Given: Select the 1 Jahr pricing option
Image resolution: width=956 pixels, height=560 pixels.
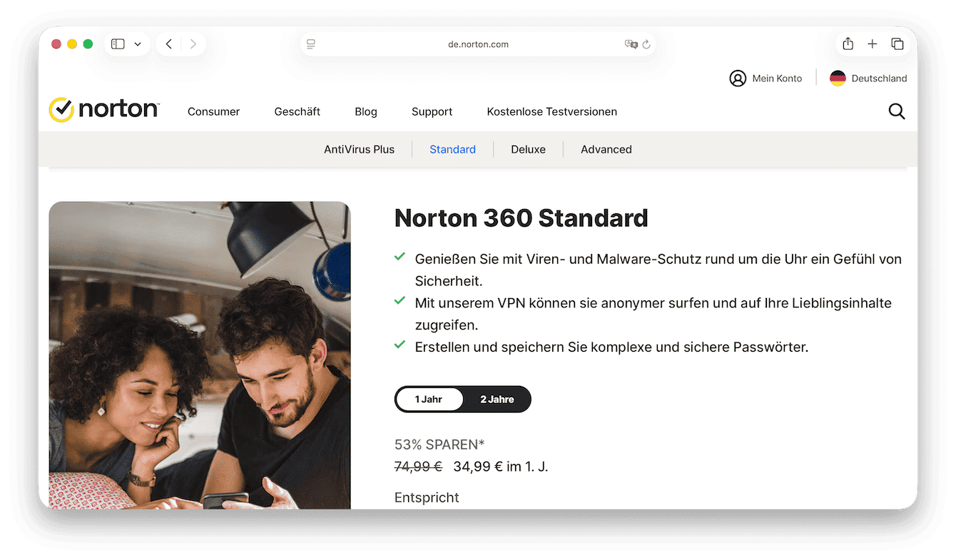Looking at the screenshot, I should click(x=430, y=399).
